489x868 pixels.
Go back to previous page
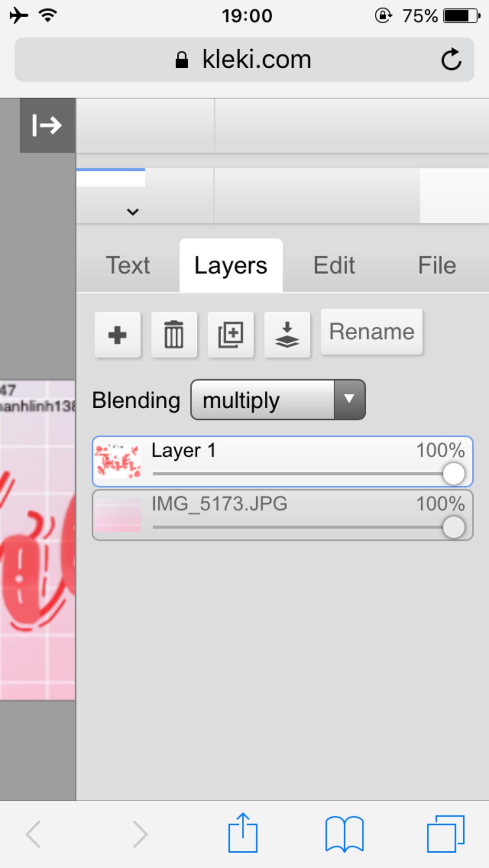33,834
